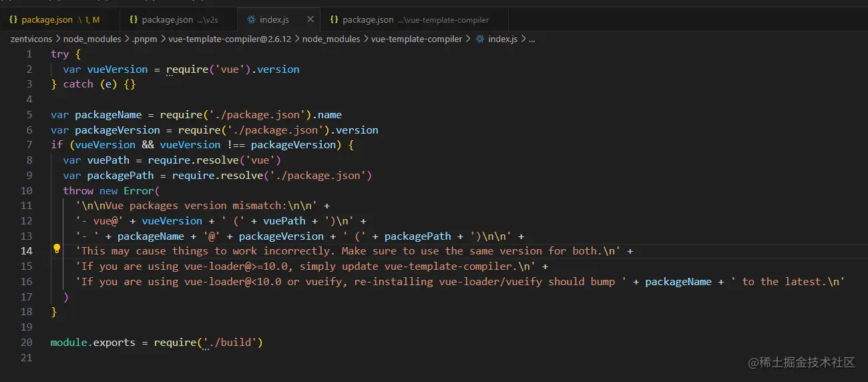Click the 'Vue packages version mismatch' string

click(196, 206)
